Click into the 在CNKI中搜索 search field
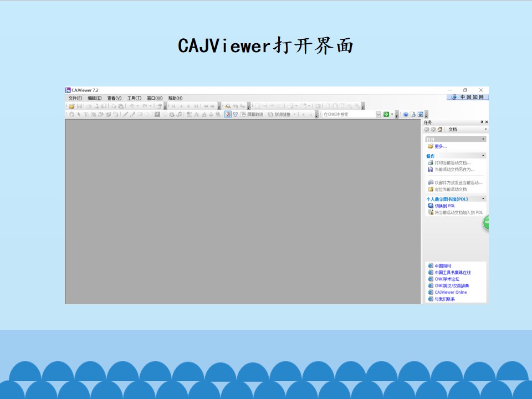 349,114
